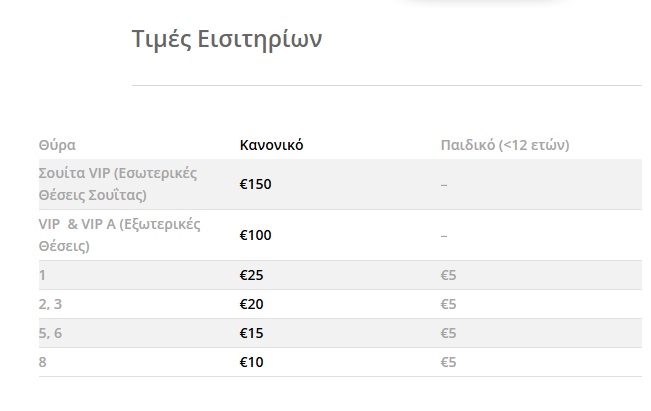This screenshot has width=651, height=411.
Task: Select the €25 price cell
Action: (251, 275)
